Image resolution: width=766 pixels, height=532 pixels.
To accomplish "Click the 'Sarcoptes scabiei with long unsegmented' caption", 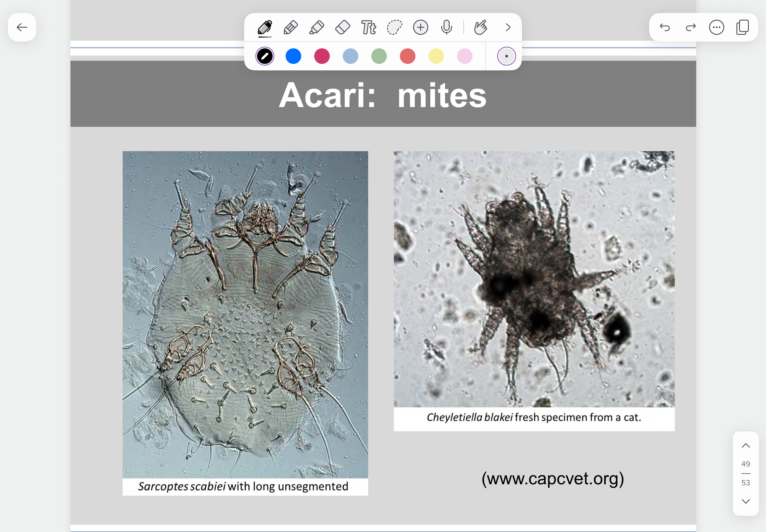I will [243, 486].
